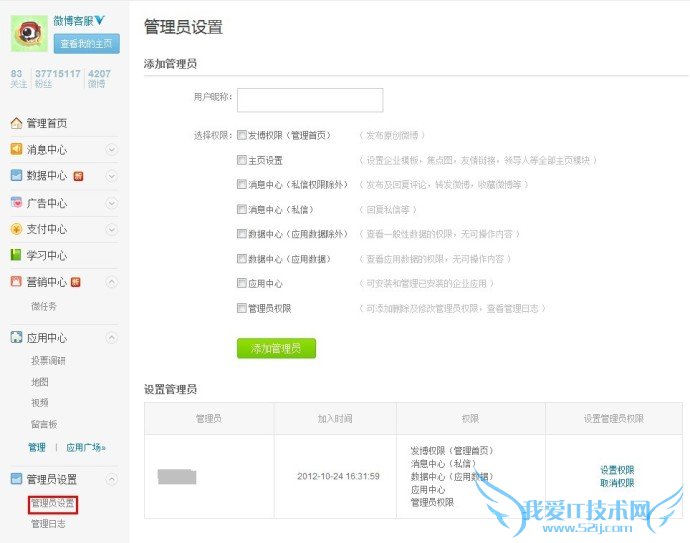This screenshot has width=690, height=543.
Task: Click the 学习中心 book icon
Action: tap(16, 255)
